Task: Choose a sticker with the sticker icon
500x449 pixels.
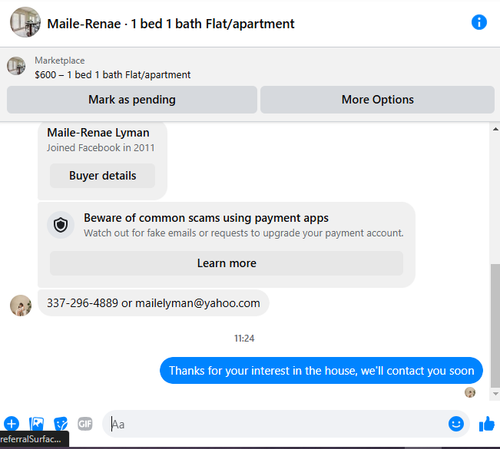Action: (x=61, y=424)
